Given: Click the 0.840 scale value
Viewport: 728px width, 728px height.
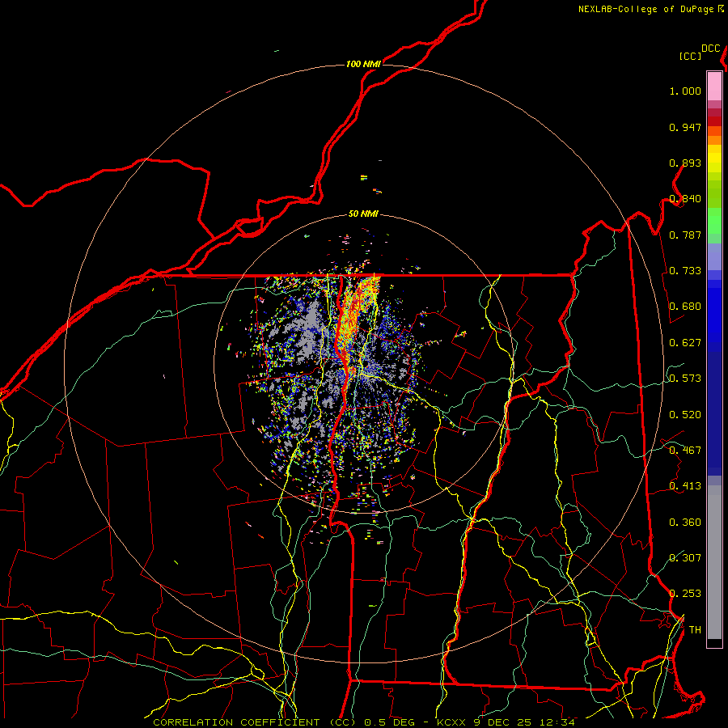Looking at the screenshot, I should click(x=685, y=199).
